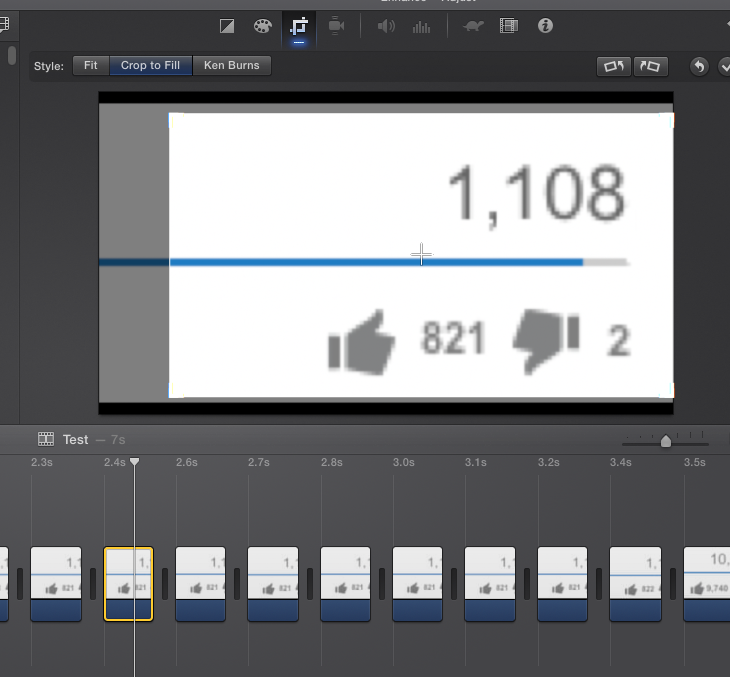
Task: Click the Test project title
Action: (x=75, y=440)
